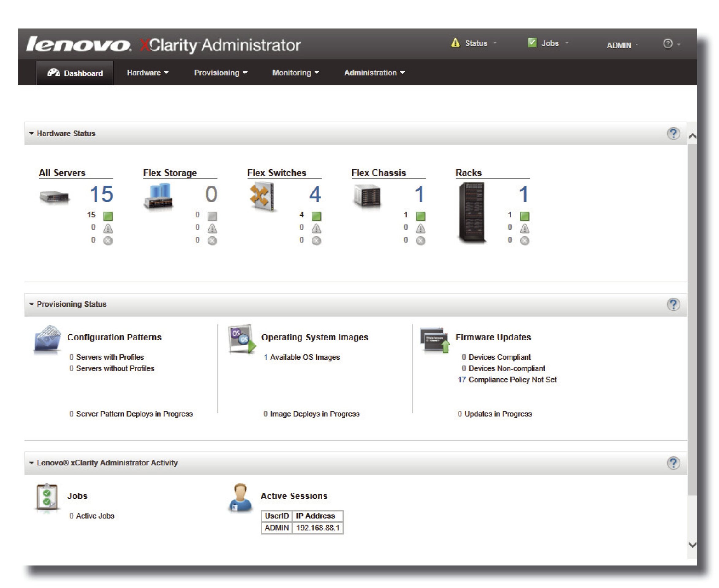This screenshot has width=719, height=588.
Task: Click the green Jobs checkmark icon in header
Action: pos(532,43)
